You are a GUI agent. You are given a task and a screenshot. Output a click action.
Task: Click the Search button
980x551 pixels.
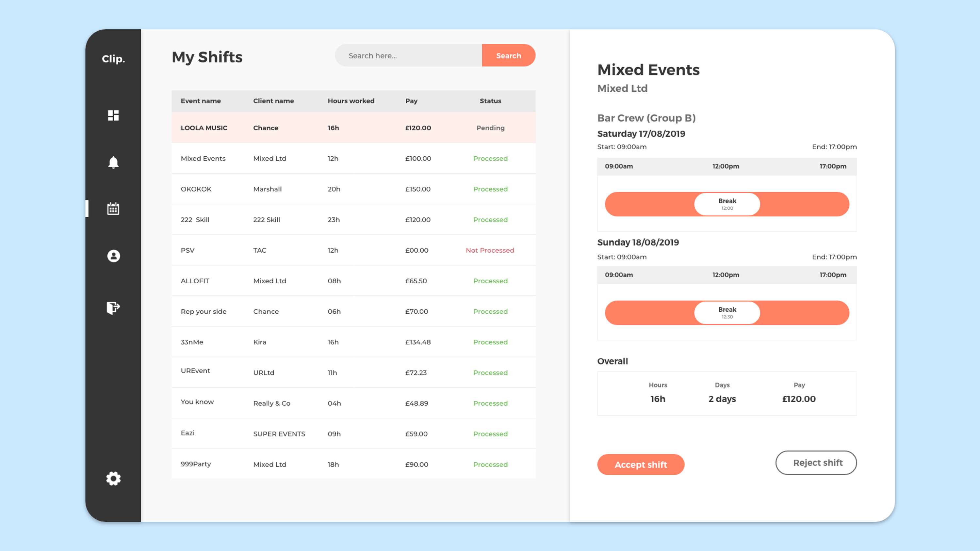pos(508,55)
